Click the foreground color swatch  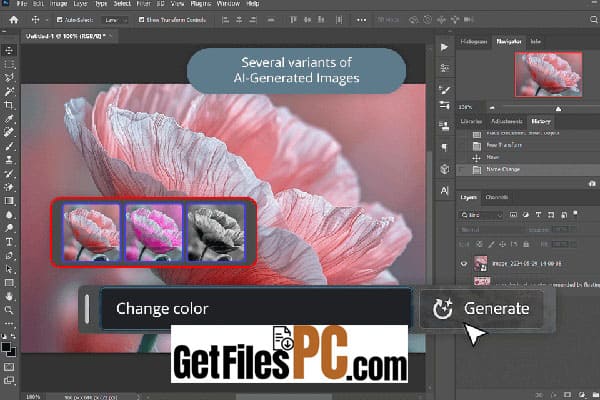[x=6, y=348]
